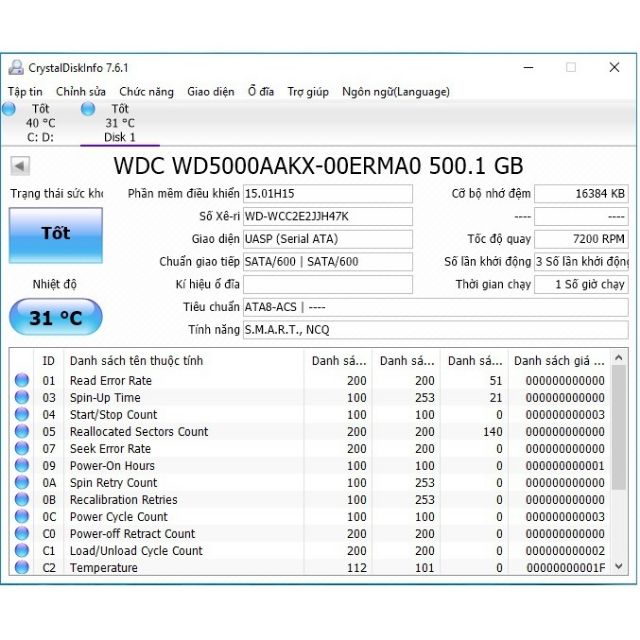Click status orb for Power Cycle Count

click(x=22, y=516)
